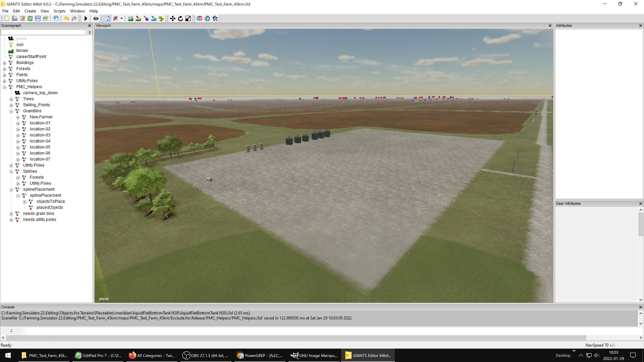Redo action with gray arrow icon
Viewport: 644px width, 362px height.
point(74,18)
